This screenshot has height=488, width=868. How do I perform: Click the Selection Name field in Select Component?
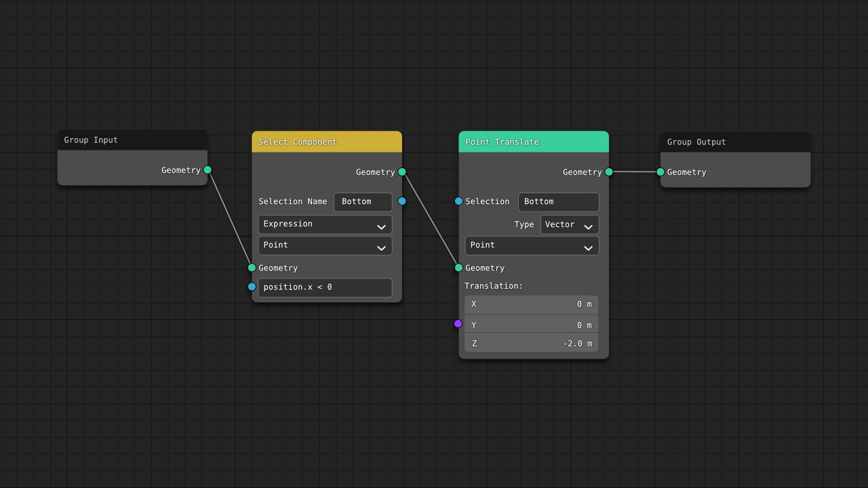tap(363, 202)
